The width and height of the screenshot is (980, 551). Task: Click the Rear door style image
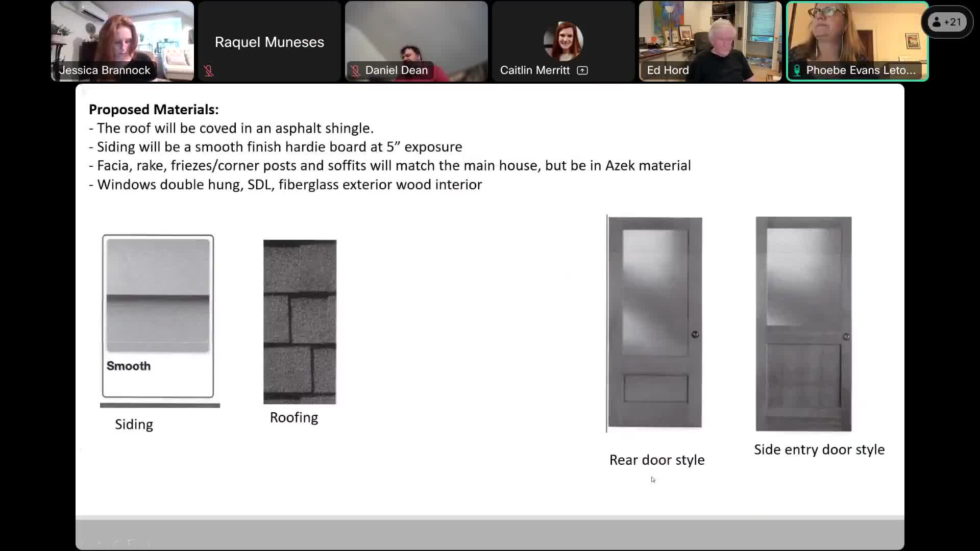(655, 321)
